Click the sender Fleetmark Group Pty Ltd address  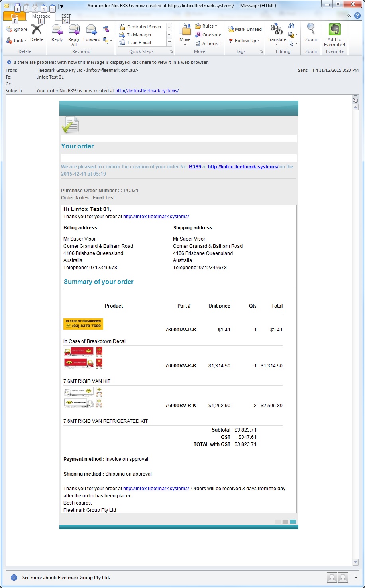(x=87, y=70)
